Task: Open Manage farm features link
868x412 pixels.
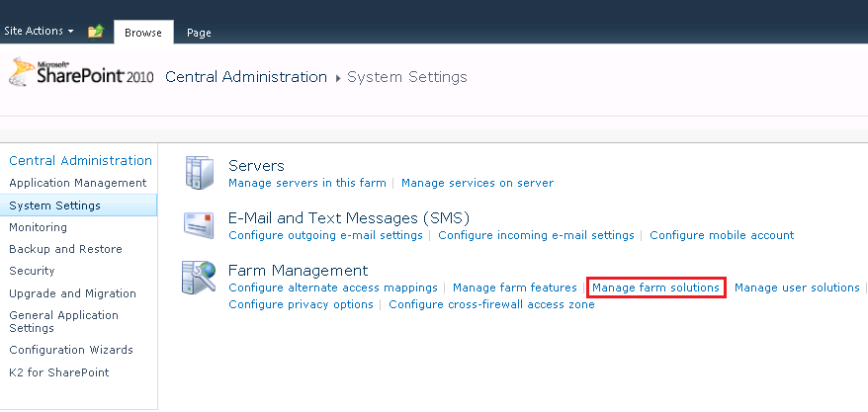Action: point(515,288)
